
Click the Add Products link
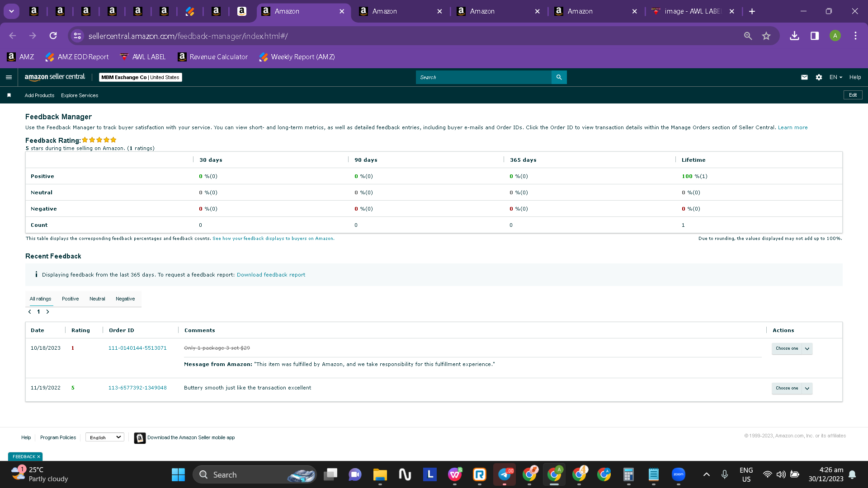click(39, 95)
